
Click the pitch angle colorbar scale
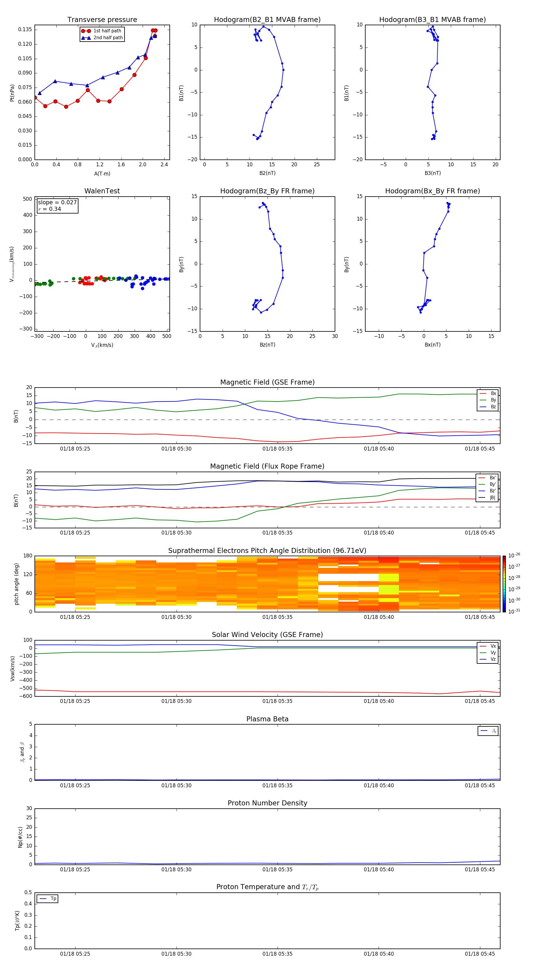[x=504, y=584]
